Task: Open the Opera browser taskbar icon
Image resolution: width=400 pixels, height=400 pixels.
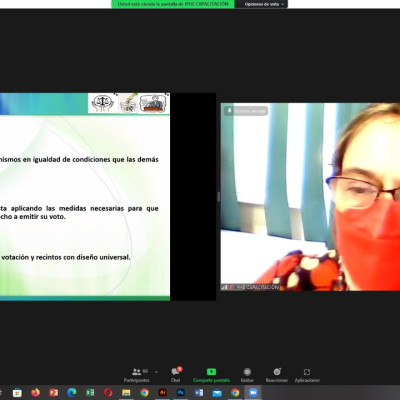Action: [x=108, y=393]
